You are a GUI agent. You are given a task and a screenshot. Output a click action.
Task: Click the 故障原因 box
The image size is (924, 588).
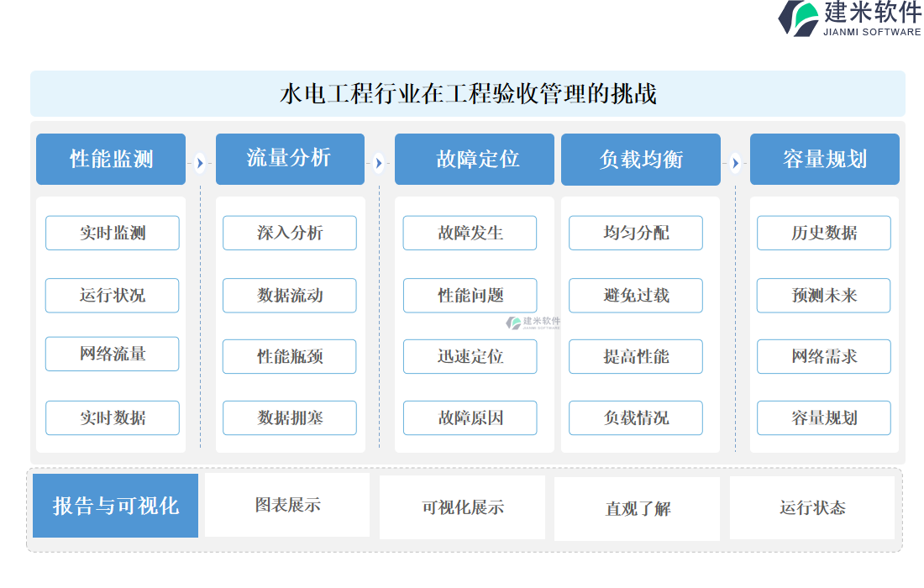pos(470,417)
